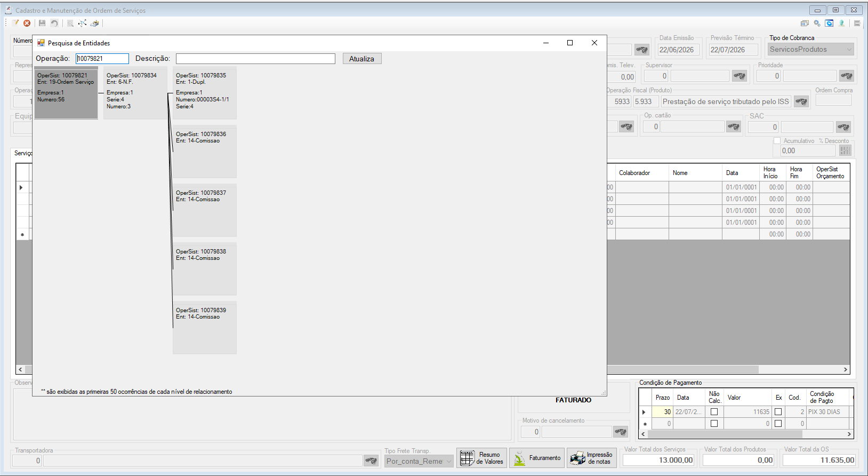The height and width of the screenshot is (476, 868).
Task: Click the binoculars lookup beside Data Emissão
Action: [x=642, y=50]
